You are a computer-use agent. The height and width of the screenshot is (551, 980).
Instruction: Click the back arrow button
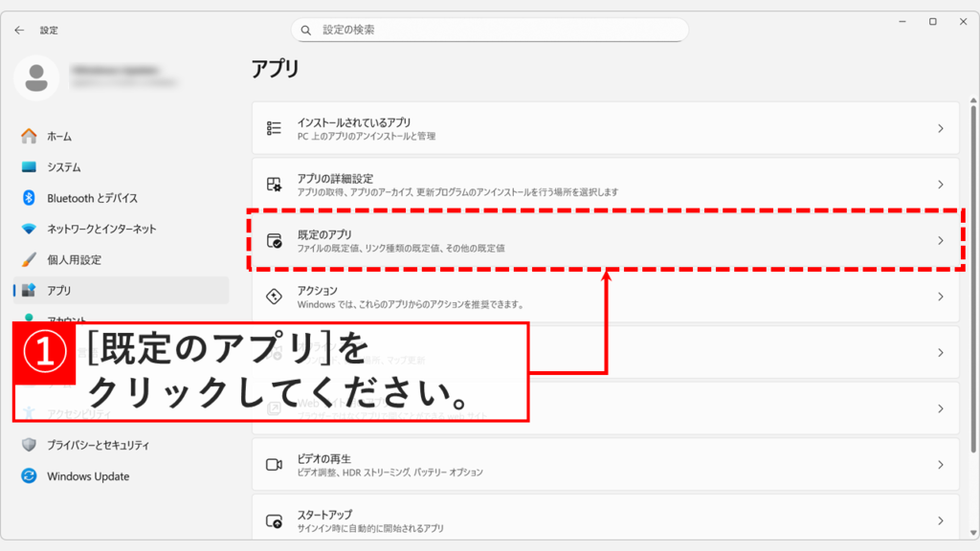point(19,30)
